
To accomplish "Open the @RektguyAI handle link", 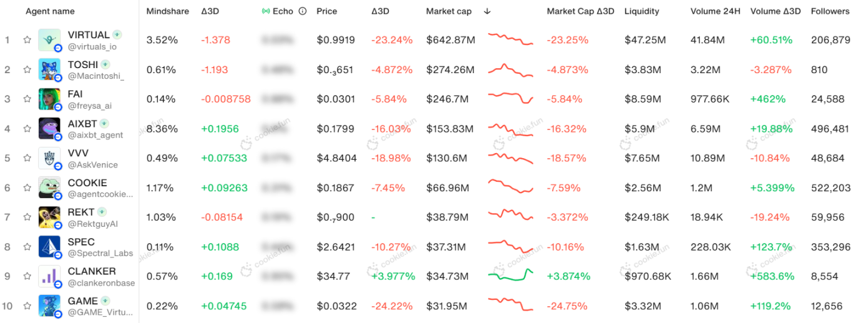I will pyautogui.click(x=93, y=224).
